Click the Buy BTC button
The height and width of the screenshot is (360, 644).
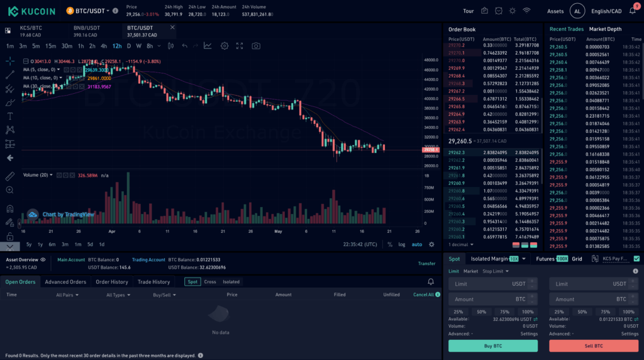coord(493,346)
